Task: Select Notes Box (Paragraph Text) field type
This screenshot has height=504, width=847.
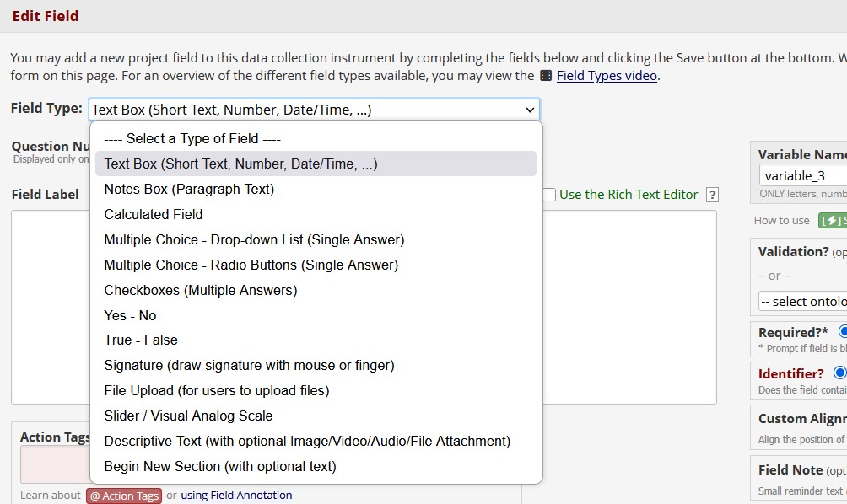Action: coord(187,189)
